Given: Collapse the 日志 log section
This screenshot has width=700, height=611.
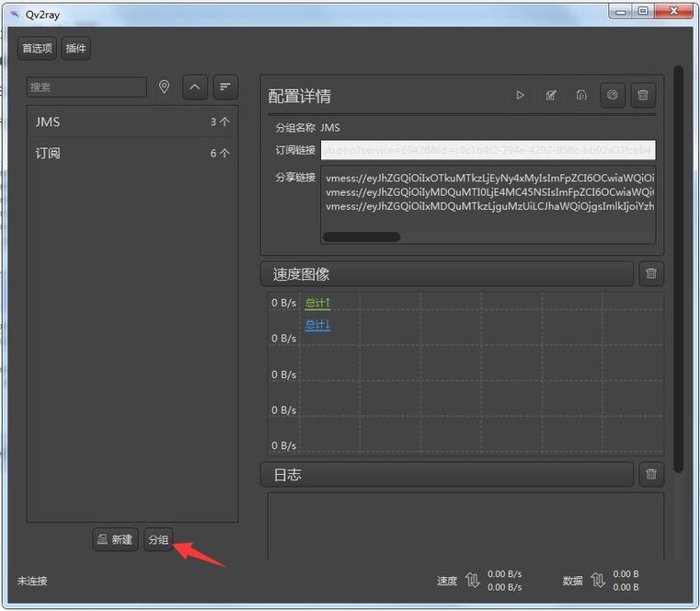Looking at the screenshot, I should click(x=447, y=474).
